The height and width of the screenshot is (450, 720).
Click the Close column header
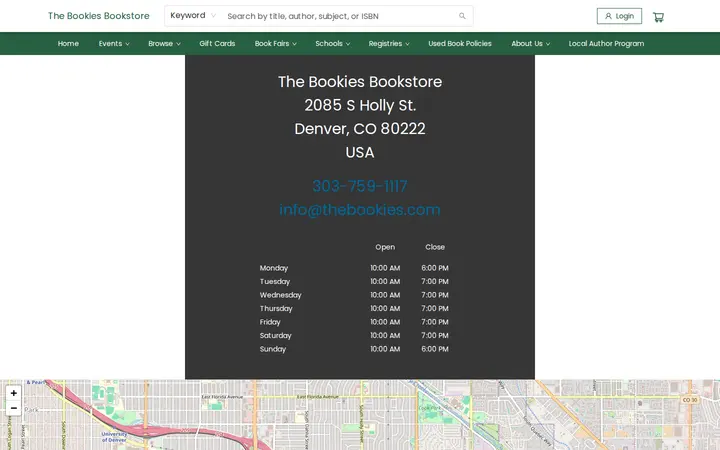coord(435,247)
